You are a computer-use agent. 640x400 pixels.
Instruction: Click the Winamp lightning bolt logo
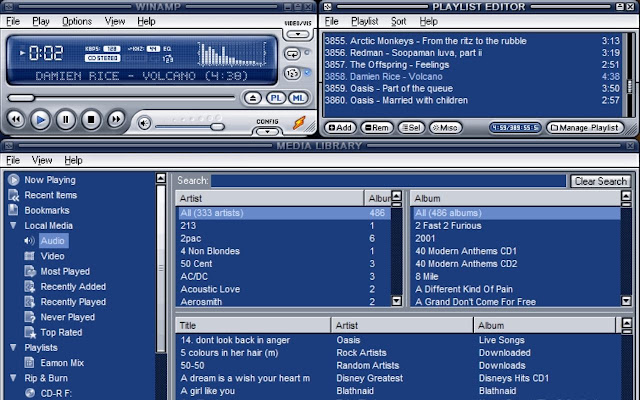[299, 122]
